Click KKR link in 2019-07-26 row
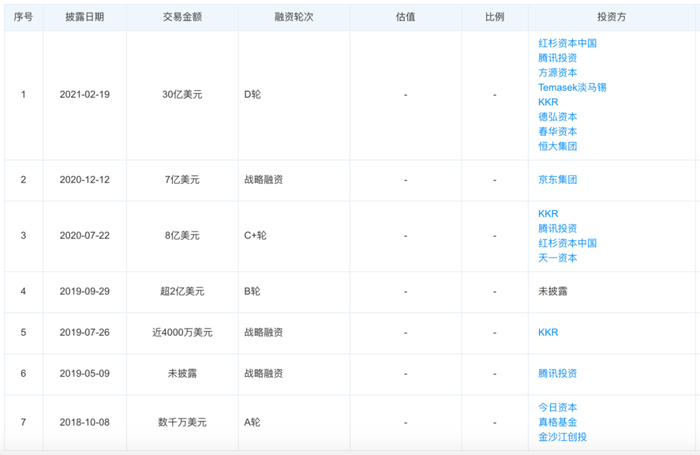This screenshot has width=700, height=455. [548, 333]
